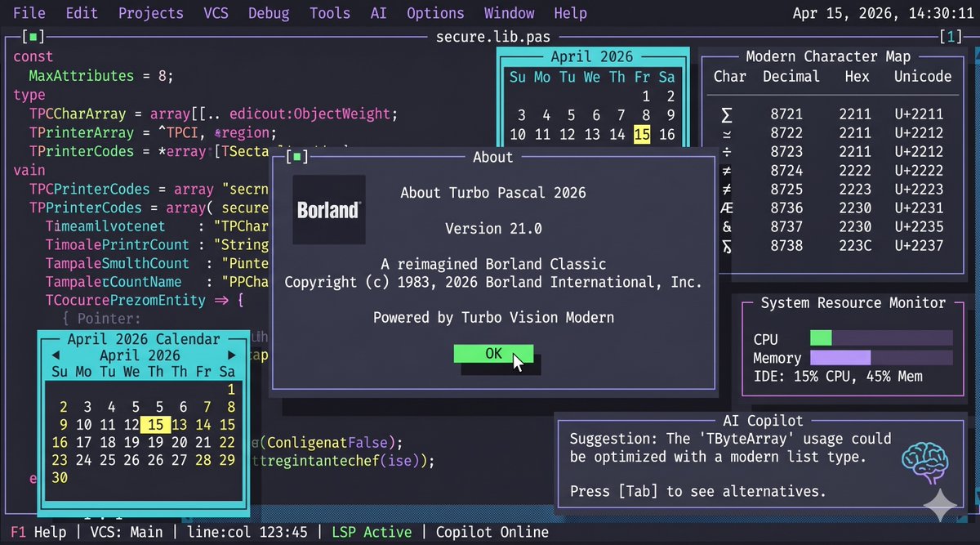The image size is (980, 545).
Task: Open the File menu
Action: pos(29,13)
